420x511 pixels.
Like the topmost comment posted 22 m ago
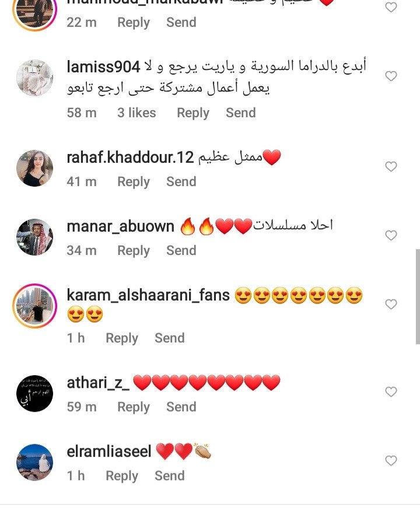pyautogui.click(x=391, y=7)
